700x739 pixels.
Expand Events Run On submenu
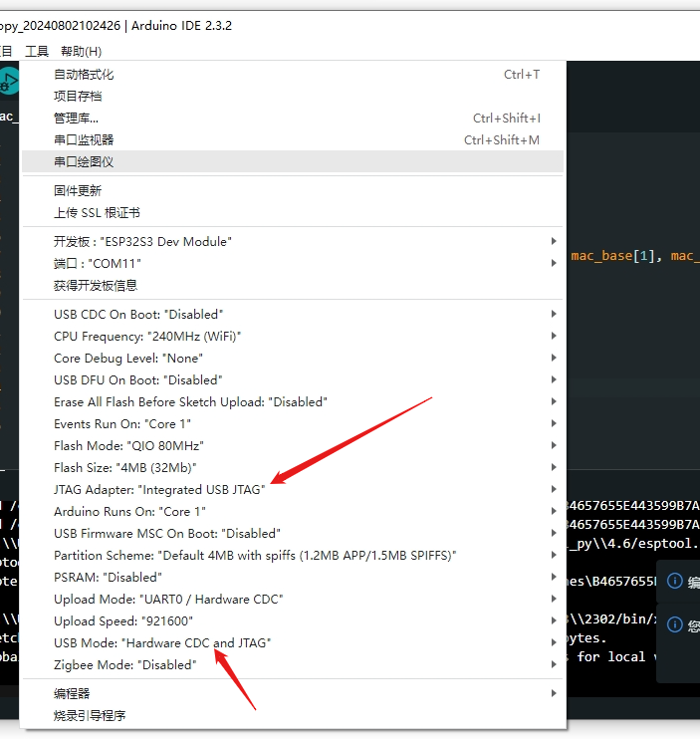point(293,423)
